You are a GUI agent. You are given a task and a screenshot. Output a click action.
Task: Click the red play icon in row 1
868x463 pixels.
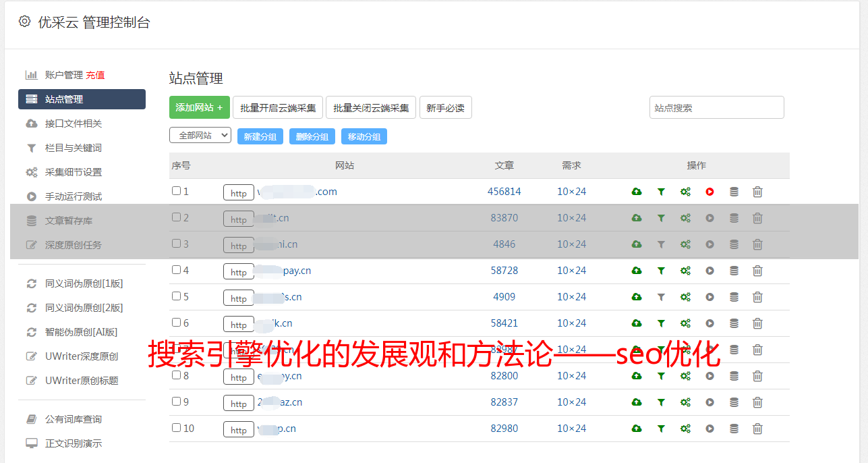[710, 192]
